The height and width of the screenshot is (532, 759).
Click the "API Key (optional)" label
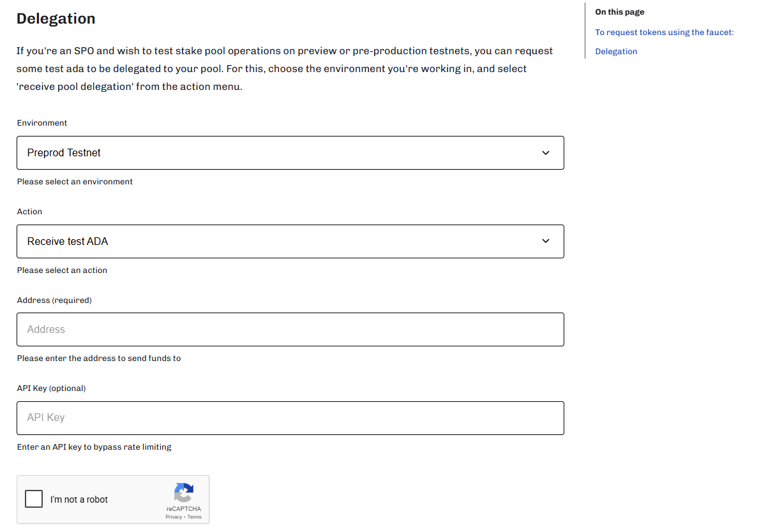point(51,388)
